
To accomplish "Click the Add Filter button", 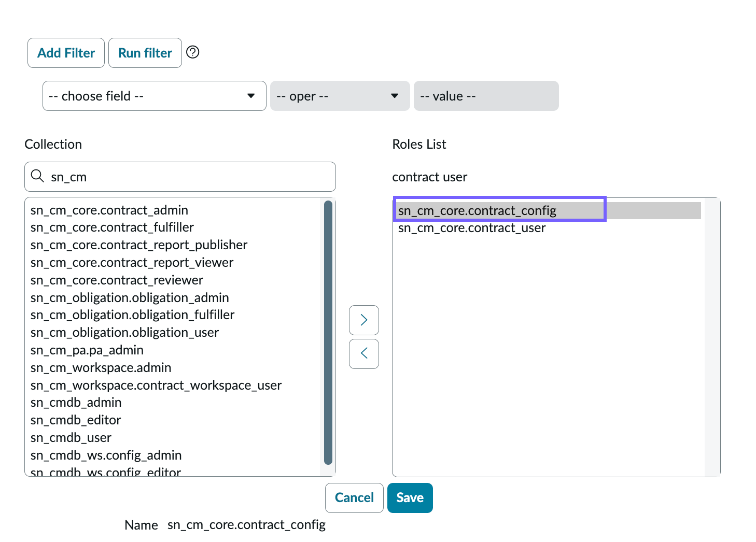I will pyautogui.click(x=66, y=53).
